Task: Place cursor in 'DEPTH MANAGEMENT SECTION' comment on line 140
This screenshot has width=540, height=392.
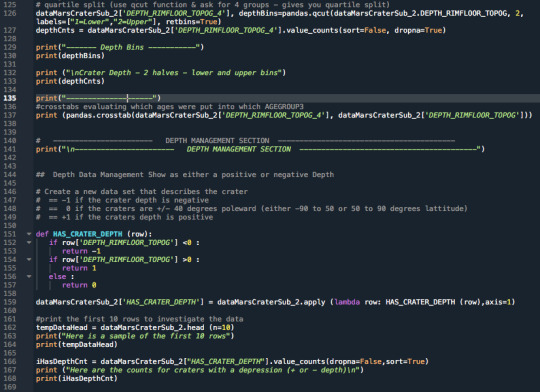Action: point(217,141)
